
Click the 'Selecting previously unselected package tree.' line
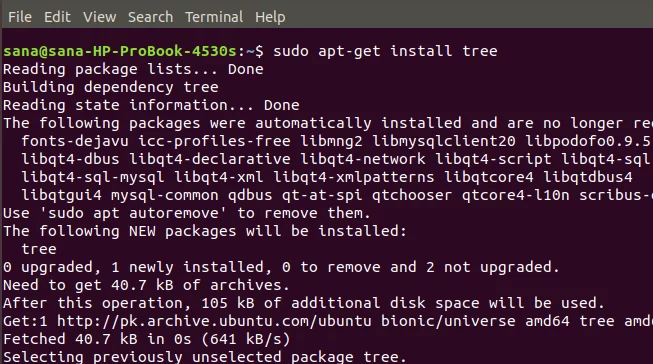click(x=205, y=357)
